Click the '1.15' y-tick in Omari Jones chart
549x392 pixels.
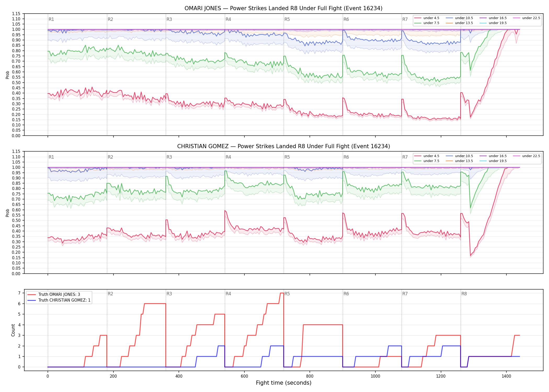(x=16, y=14)
